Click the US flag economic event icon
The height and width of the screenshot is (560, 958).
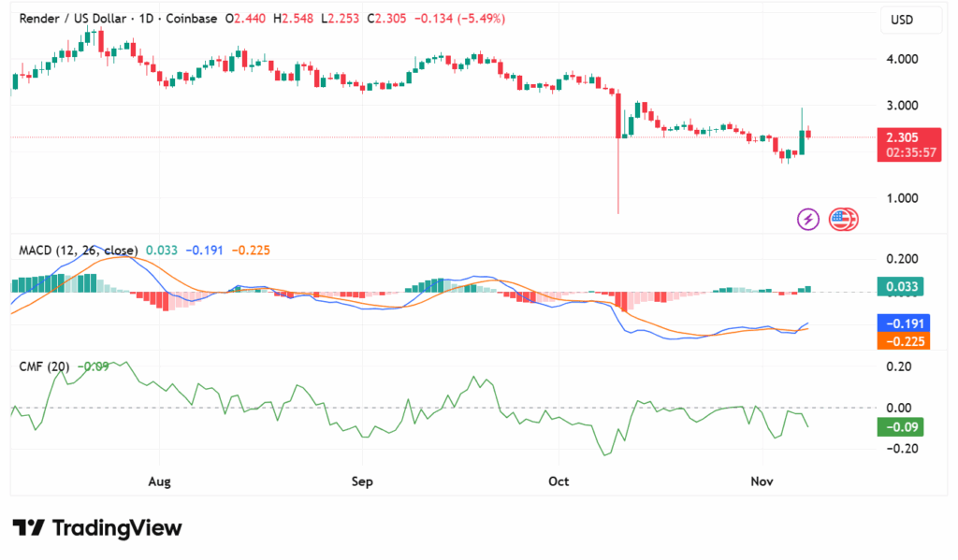click(842, 220)
